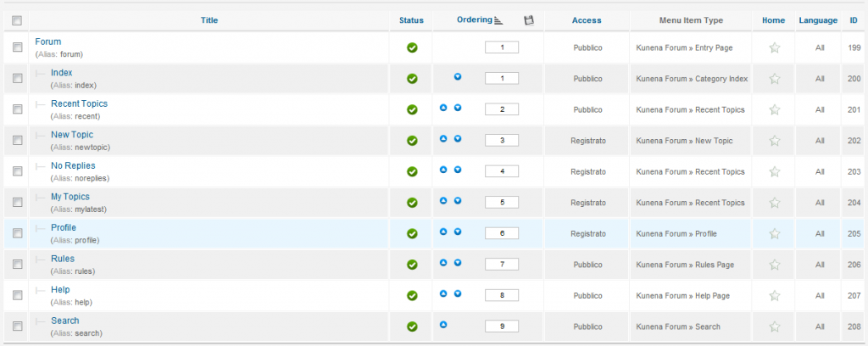Sort by the Status column header
The image size is (868, 346).
[x=412, y=20]
